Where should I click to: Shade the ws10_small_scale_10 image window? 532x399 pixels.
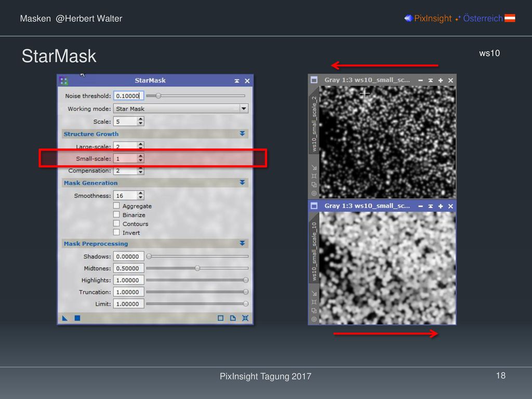click(431, 206)
